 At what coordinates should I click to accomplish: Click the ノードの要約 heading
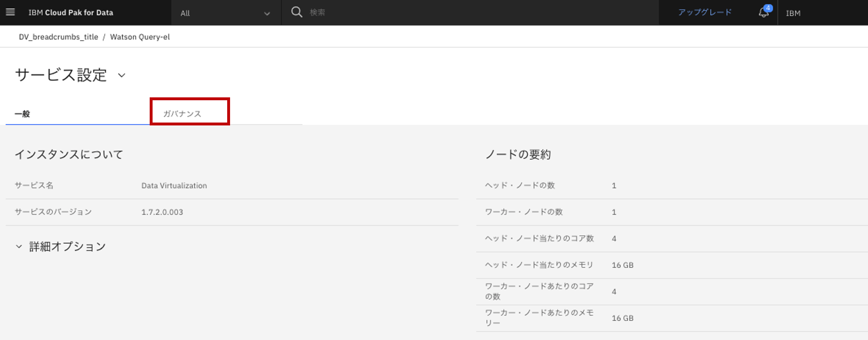[518, 155]
